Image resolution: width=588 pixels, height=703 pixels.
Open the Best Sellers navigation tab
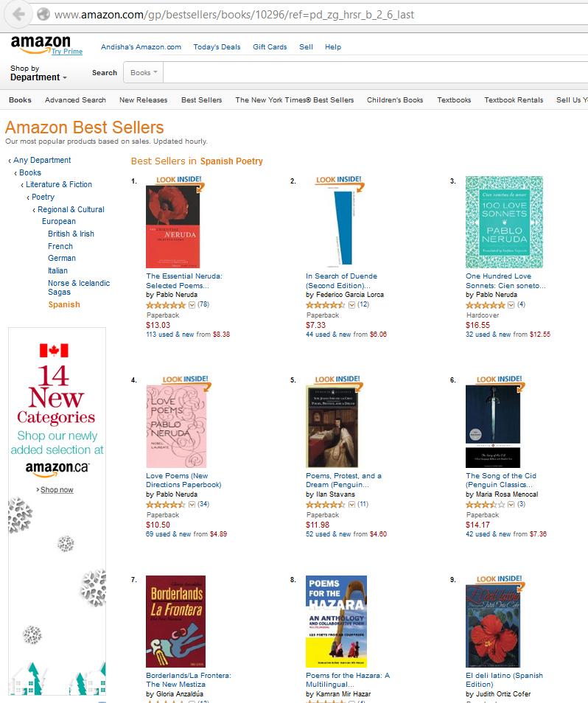(x=201, y=100)
